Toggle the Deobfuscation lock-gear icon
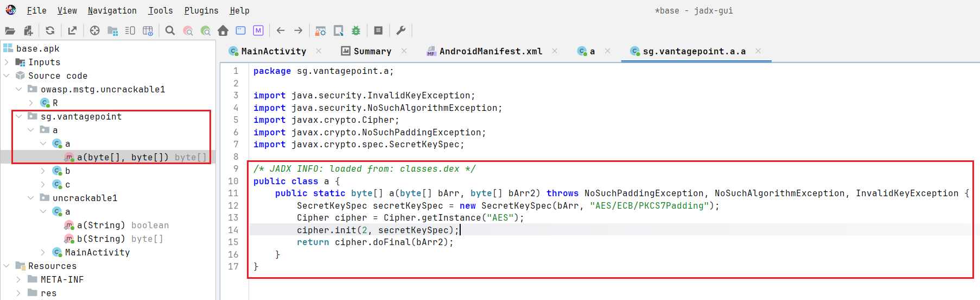Viewport: 980px width, 300px height. [321, 30]
